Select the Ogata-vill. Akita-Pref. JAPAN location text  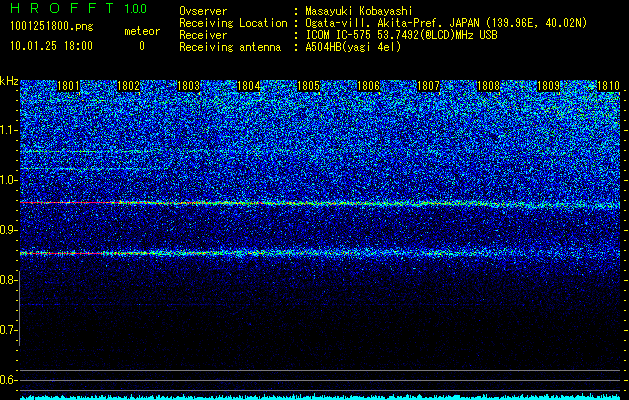click(446, 23)
